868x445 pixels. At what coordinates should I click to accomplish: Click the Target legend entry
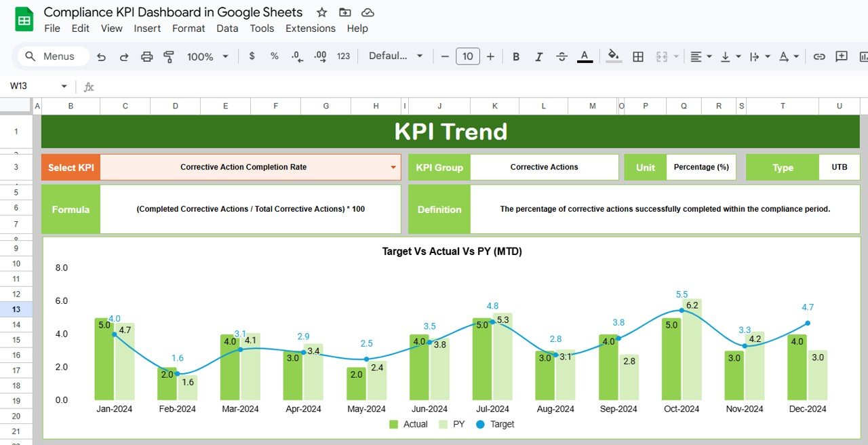click(x=494, y=424)
